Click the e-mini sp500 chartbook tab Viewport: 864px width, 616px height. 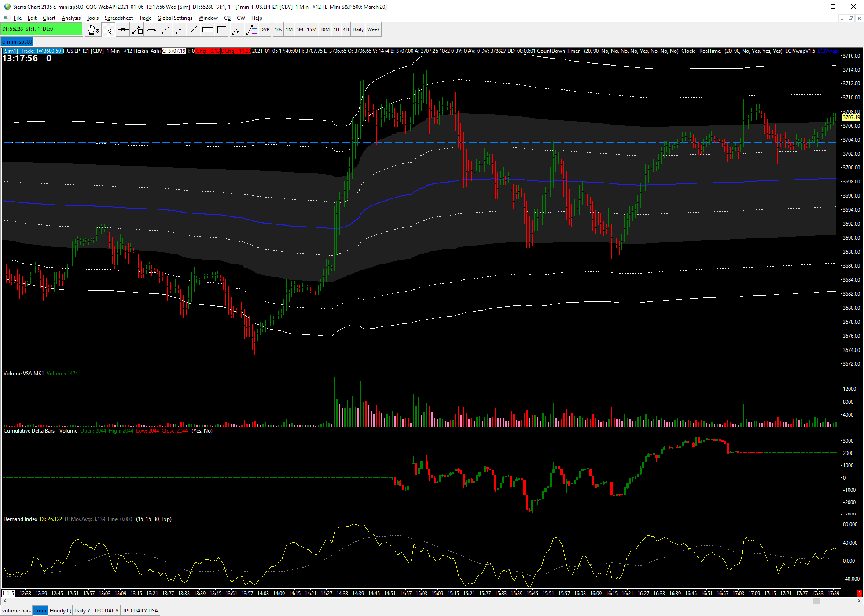[17, 42]
